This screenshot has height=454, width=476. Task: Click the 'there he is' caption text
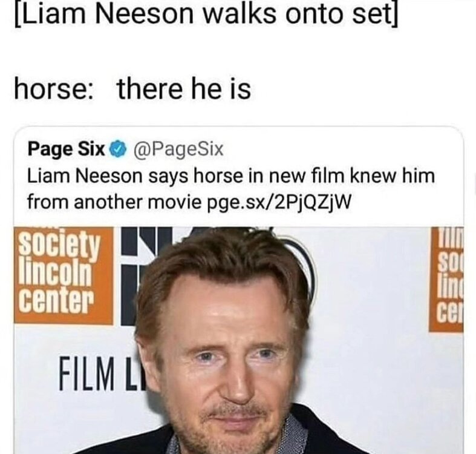pyautogui.click(x=184, y=89)
